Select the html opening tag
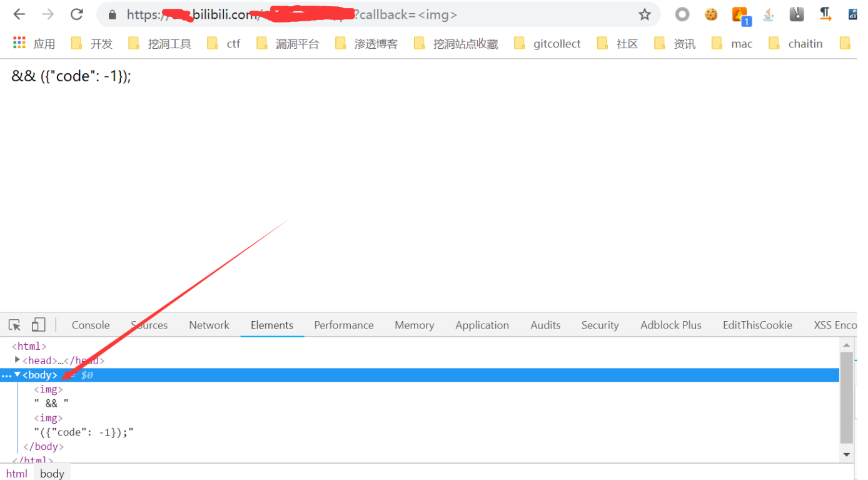Screen dimensions: 868x480 point(29,346)
